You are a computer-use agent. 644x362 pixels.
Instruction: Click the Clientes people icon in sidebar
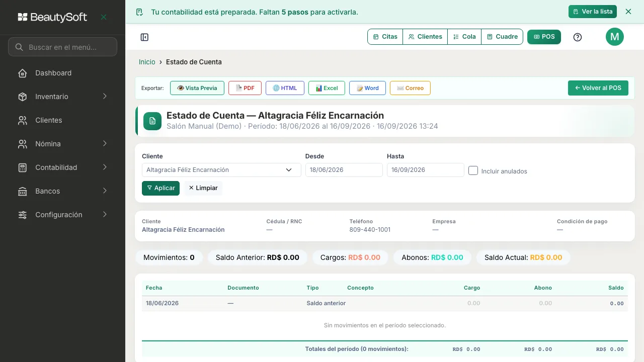[23, 121]
